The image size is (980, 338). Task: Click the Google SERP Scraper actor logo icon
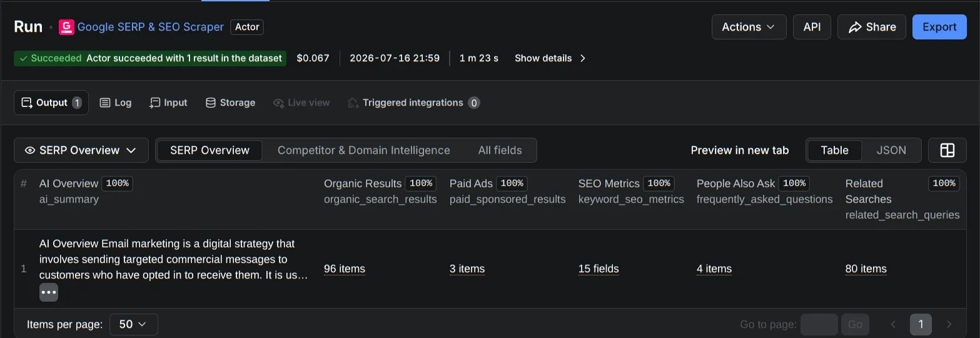66,27
